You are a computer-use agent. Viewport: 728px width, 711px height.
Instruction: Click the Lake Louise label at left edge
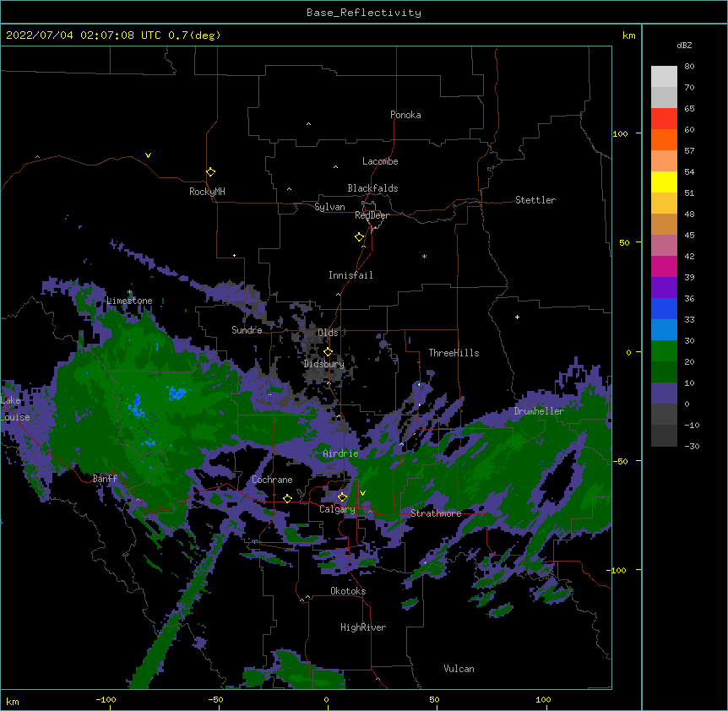15,409
